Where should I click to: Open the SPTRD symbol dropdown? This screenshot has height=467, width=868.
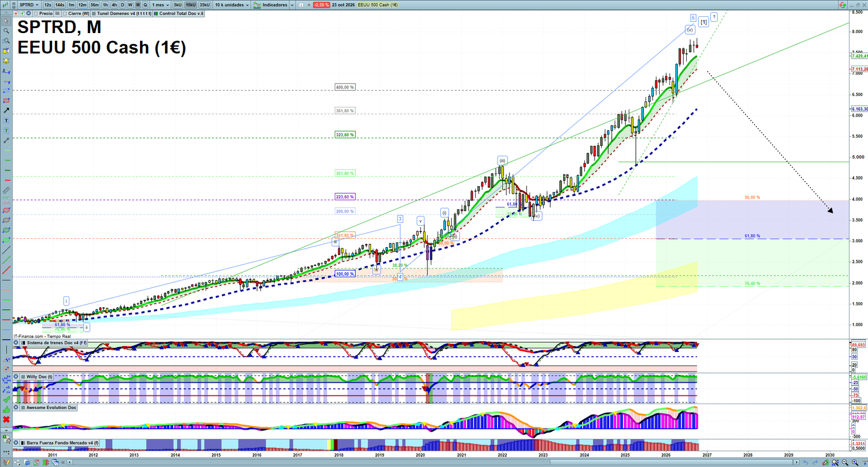[29, 5]
